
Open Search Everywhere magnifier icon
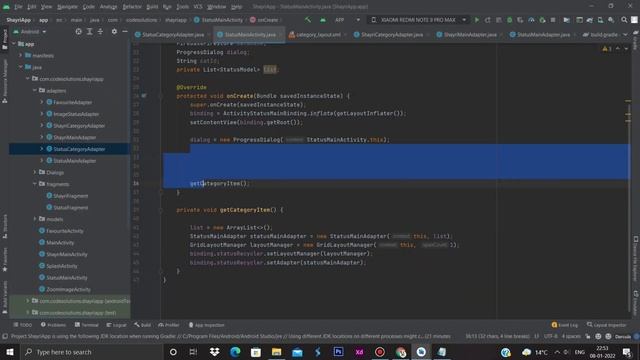point(624,20)
